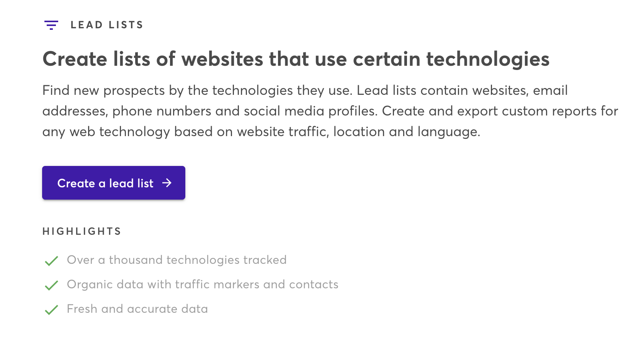Screen dimensions: 644x351
Task: Click the 'Create lists of websites' heading
Action: pyautogui.click(x=296, y=59)
